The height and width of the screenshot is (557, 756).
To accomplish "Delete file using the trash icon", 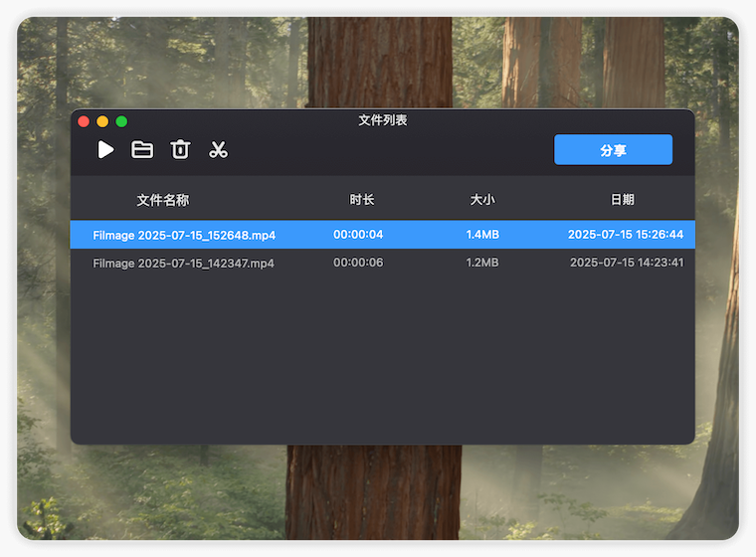I will point(180,150).
